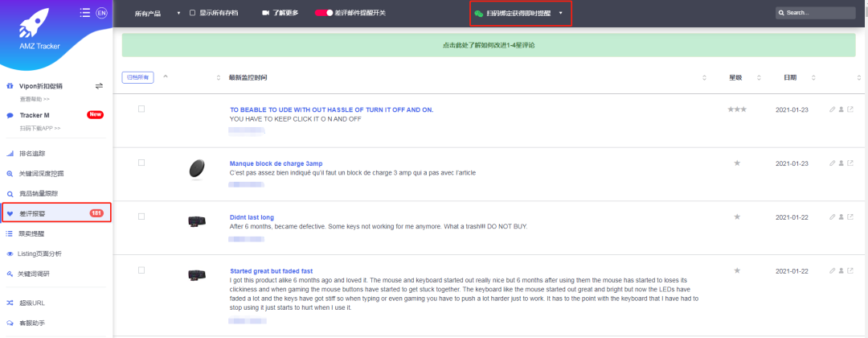Open Vipon折扣促销 in the sidebar
868x338 pixels.
click(x=41, y=86)
